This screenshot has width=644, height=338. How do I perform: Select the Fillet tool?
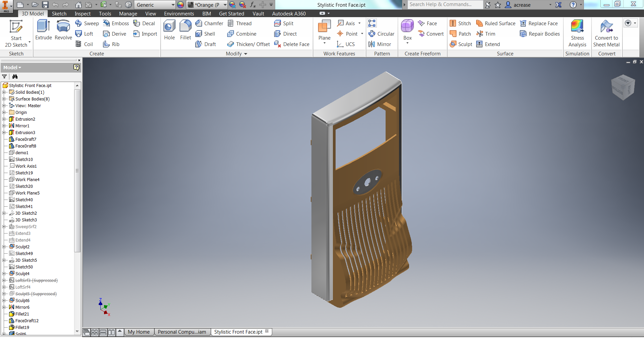185,30
